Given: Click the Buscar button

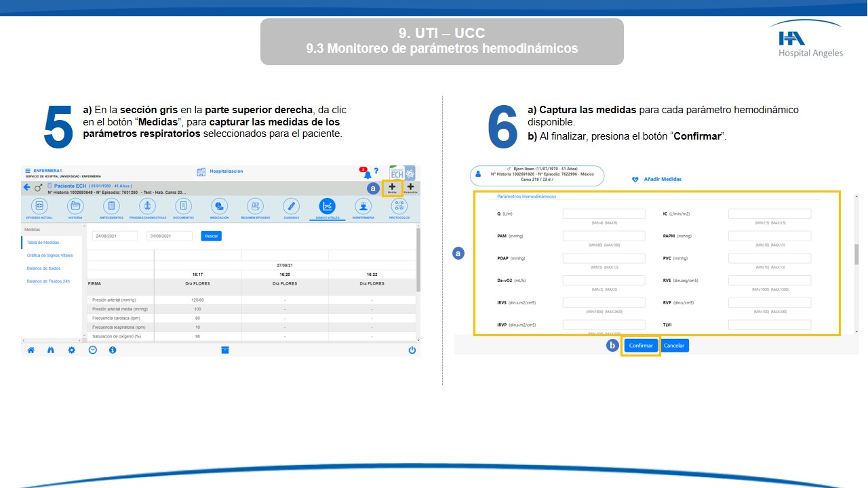Looking at the screenshot, I should click(x=211, y=236).
